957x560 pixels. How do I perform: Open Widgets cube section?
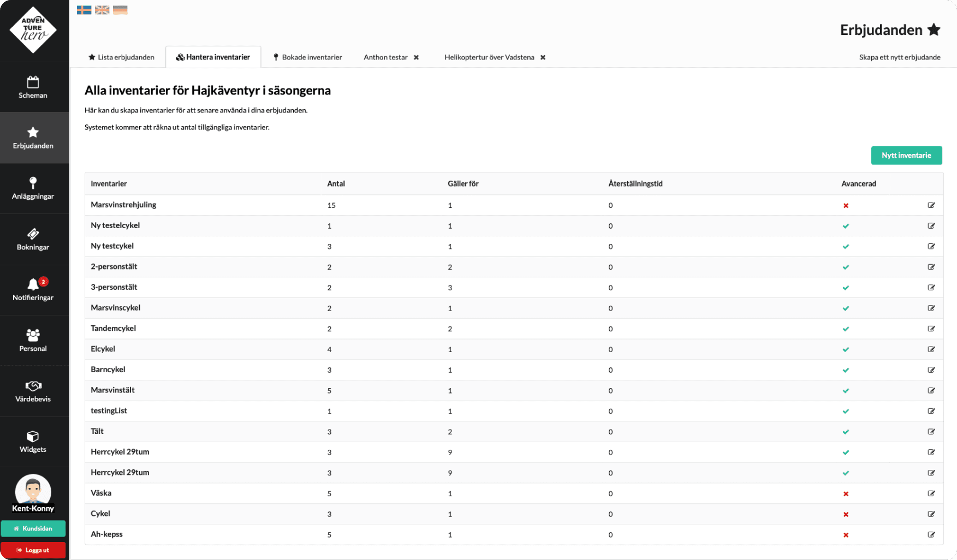(33, 442)
